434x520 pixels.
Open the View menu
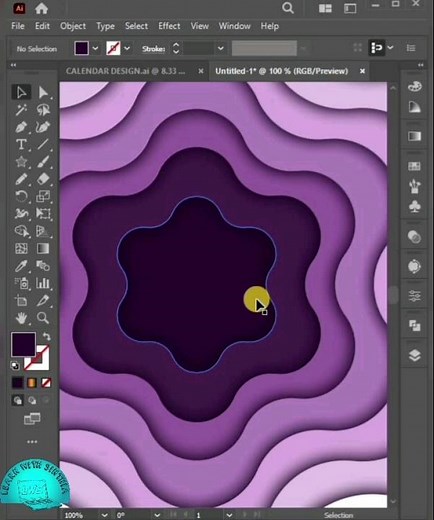[x=200, y=26]
